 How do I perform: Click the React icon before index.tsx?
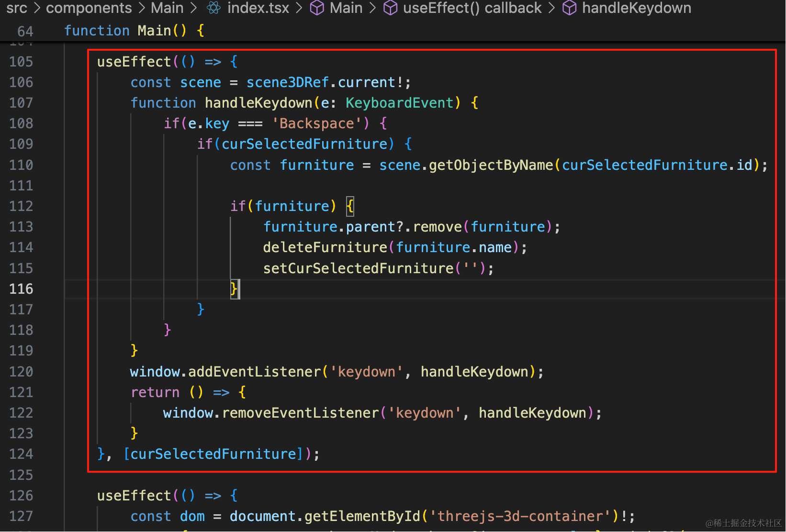(213, 8)
